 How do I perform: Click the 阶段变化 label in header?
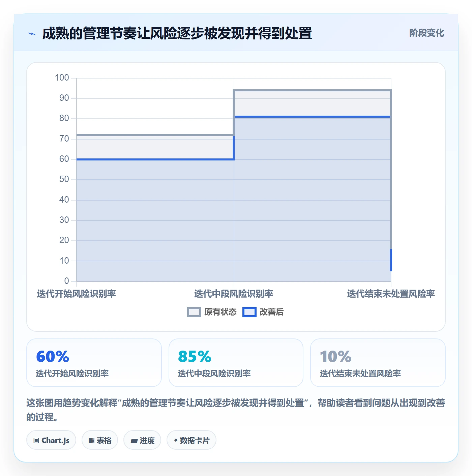click(x=426, y=33)
